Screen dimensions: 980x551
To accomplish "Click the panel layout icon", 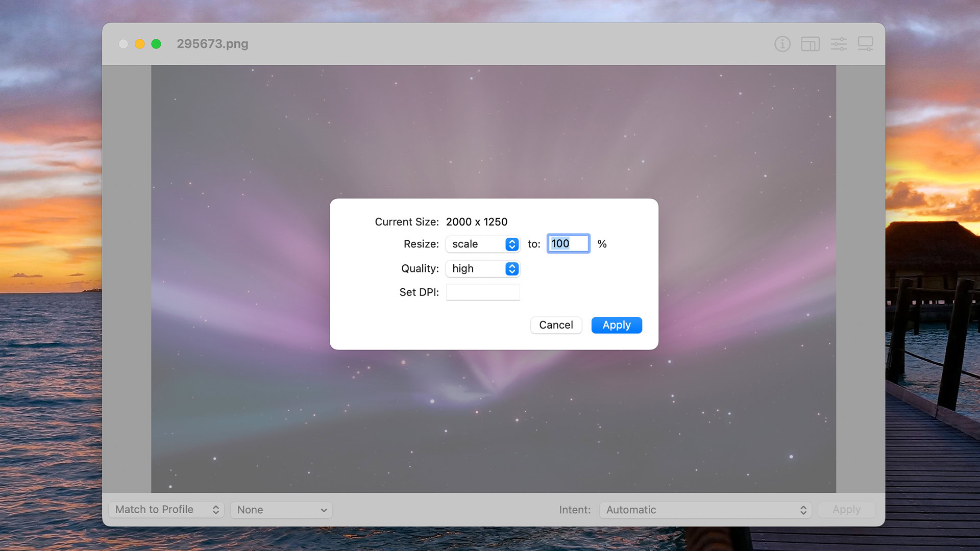I will (x=810, y=44).
